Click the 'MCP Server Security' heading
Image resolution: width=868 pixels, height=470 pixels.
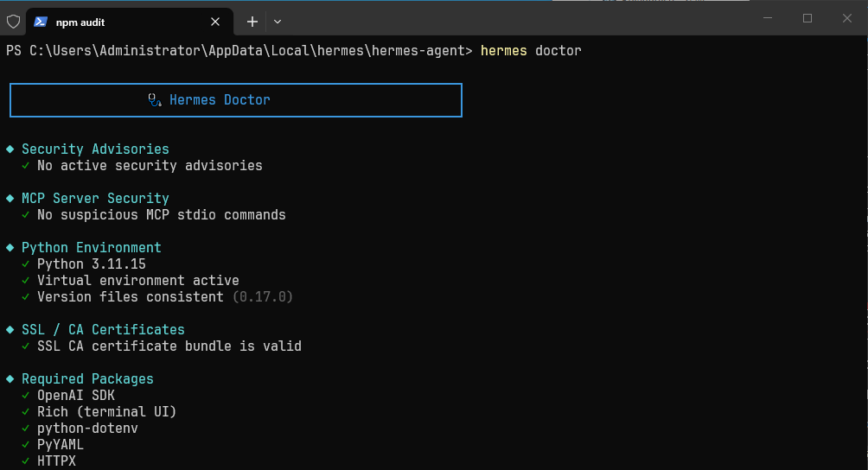point(95,199)
